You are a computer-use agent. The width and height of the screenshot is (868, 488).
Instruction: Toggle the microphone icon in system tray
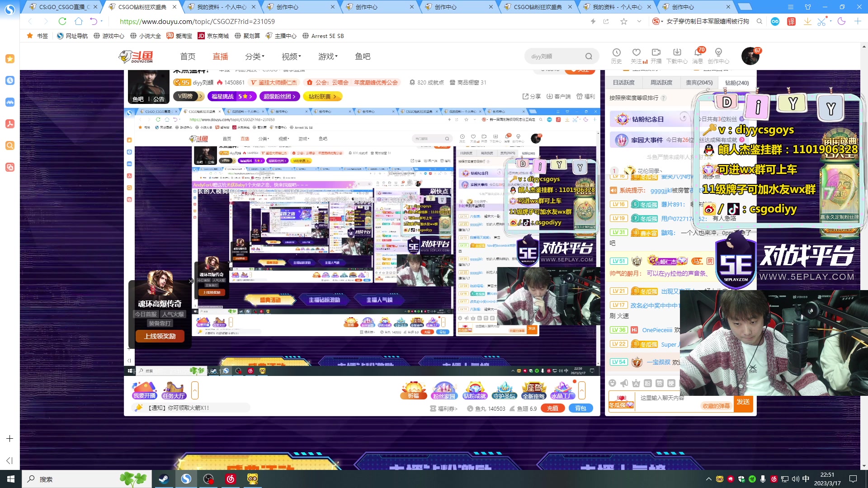click(x=763, y=479)
